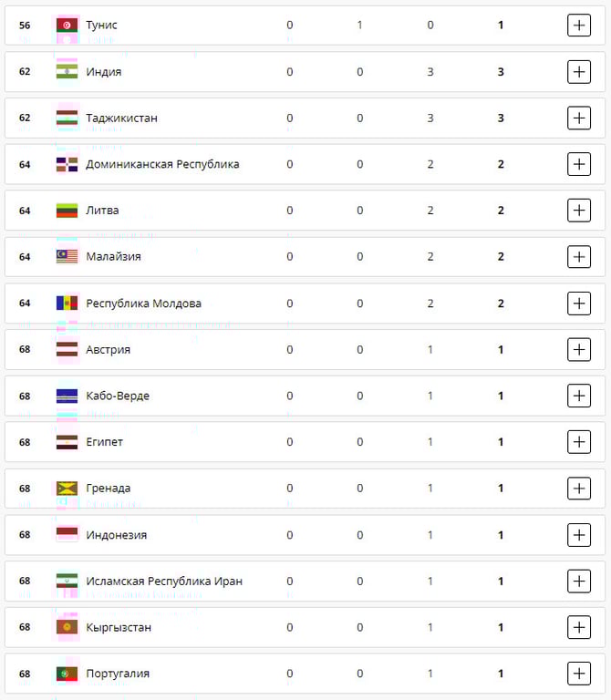Click the India flag icon
The image size is (611, 700).
pyautogui.click(x=67, y=72)
